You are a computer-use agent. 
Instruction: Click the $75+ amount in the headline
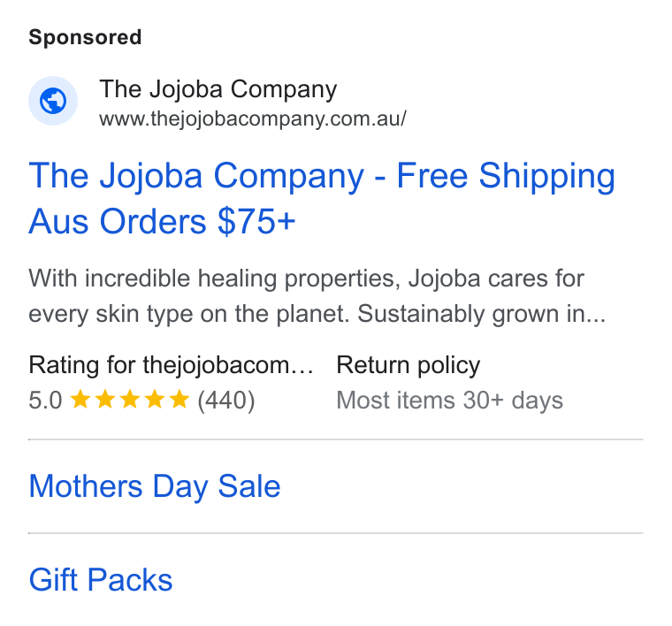(256, 222)
